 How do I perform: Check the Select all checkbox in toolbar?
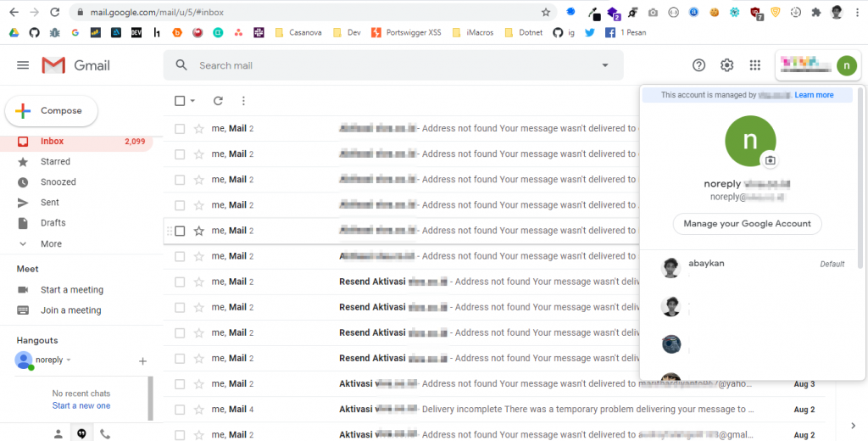180,101
